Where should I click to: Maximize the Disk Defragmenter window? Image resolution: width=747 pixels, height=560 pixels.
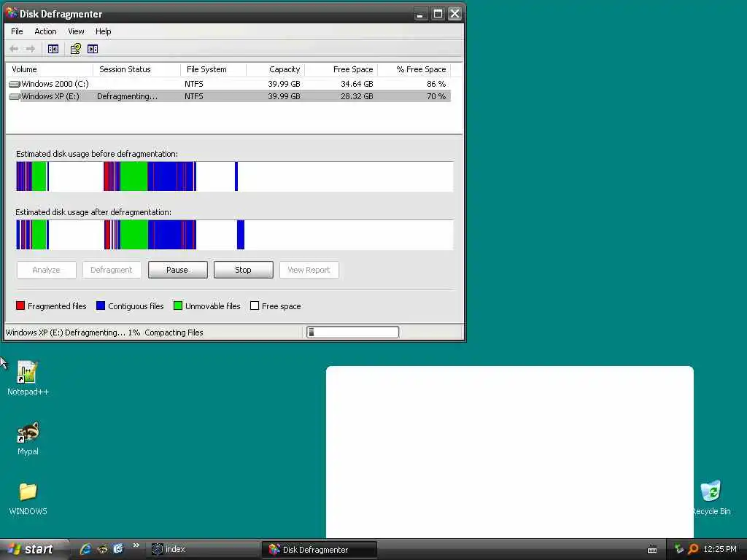[438, 14]
